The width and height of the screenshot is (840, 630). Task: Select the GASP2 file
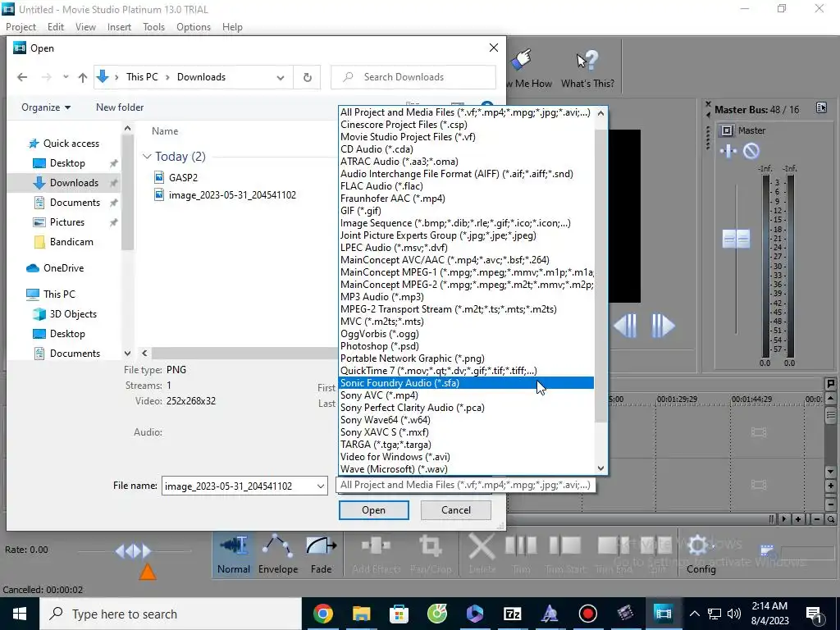click(x=183, y=177)
